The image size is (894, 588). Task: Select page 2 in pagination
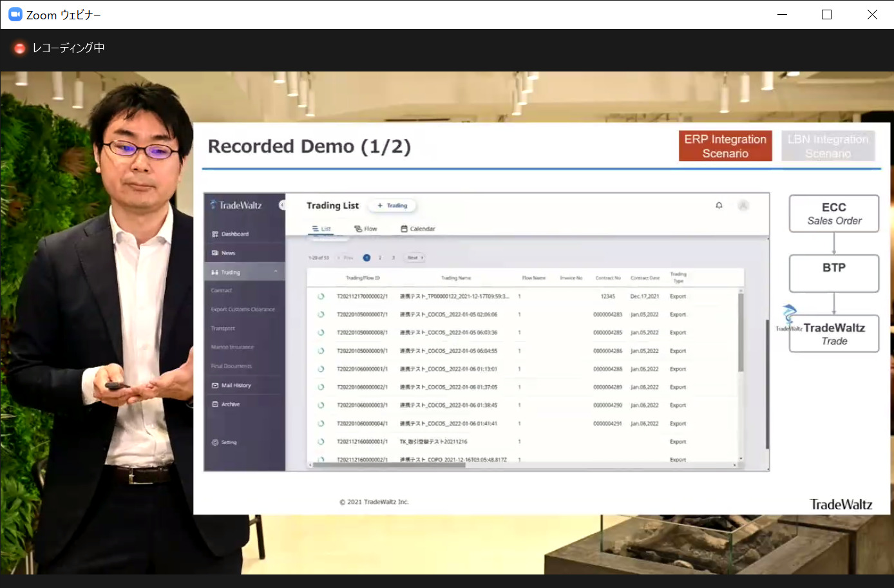tap(380, 258)
